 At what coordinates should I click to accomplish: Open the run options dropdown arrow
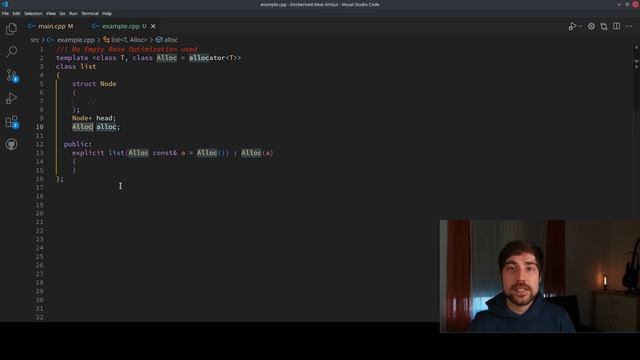(580, 27)
